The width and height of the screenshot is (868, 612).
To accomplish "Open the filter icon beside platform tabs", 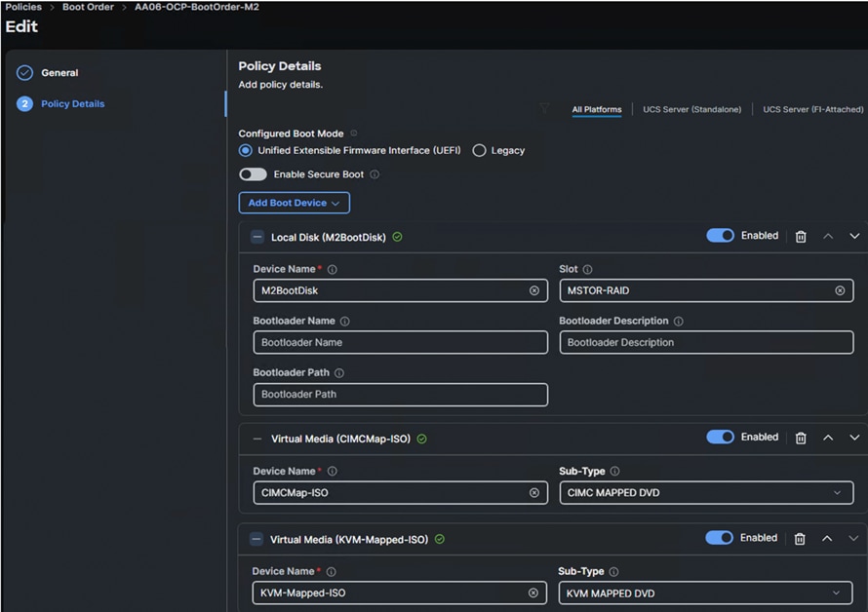I will 544,109.
